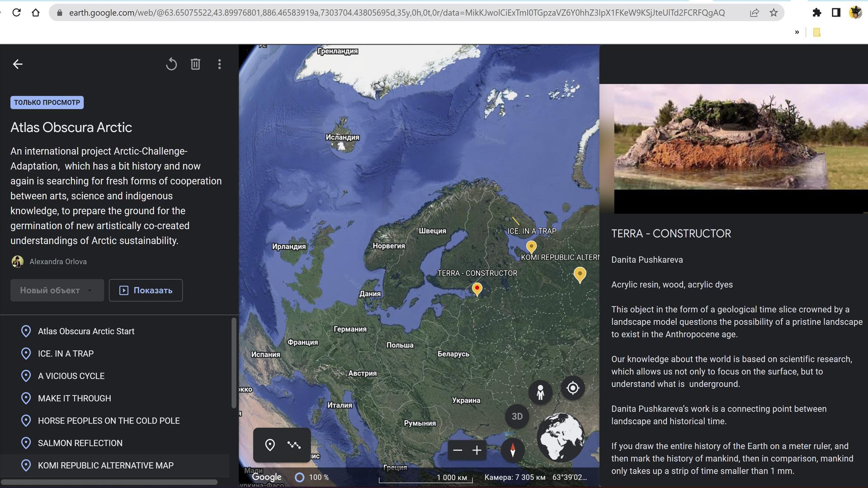The image size is (868, 488).
Task: Click the ICE. IN A TRAP map label
Action: coord(532,231)
